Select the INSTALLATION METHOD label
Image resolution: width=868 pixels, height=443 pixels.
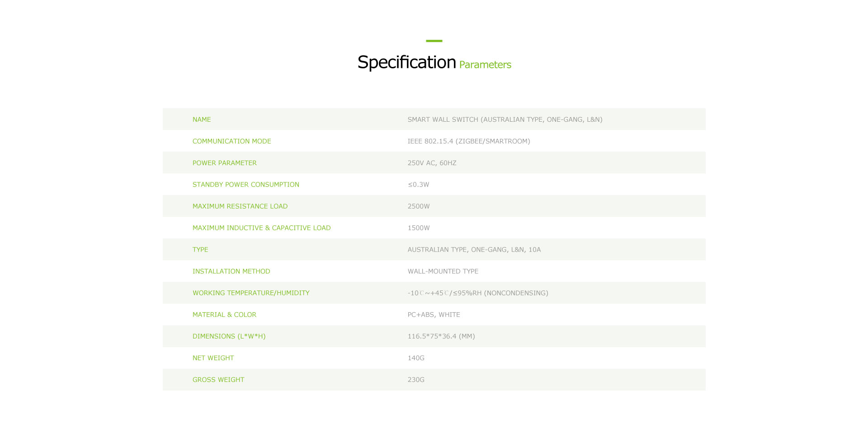point(231,272)
